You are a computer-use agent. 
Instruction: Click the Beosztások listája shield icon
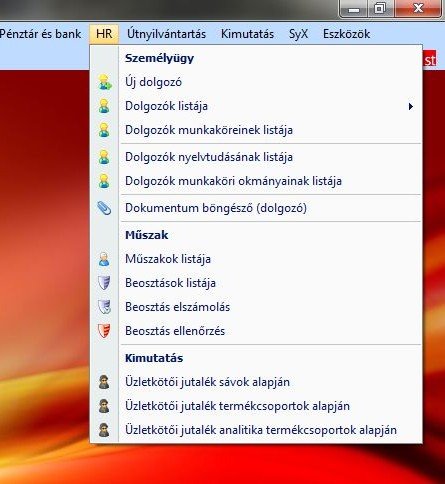(104, 283)
